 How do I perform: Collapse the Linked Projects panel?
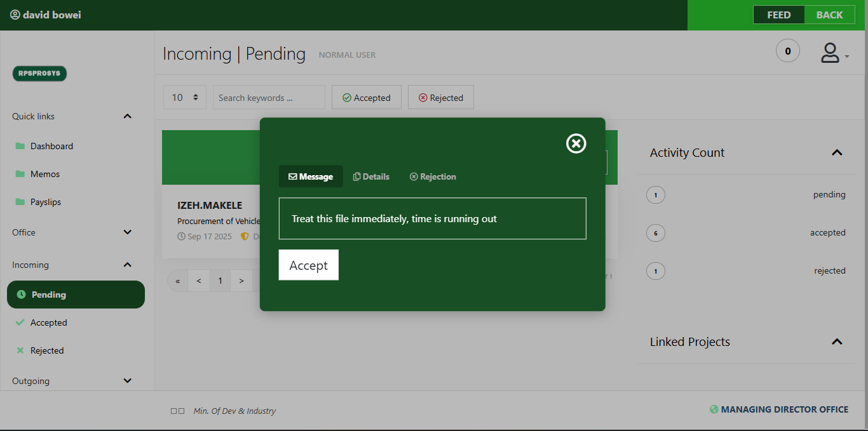point(837,342)
